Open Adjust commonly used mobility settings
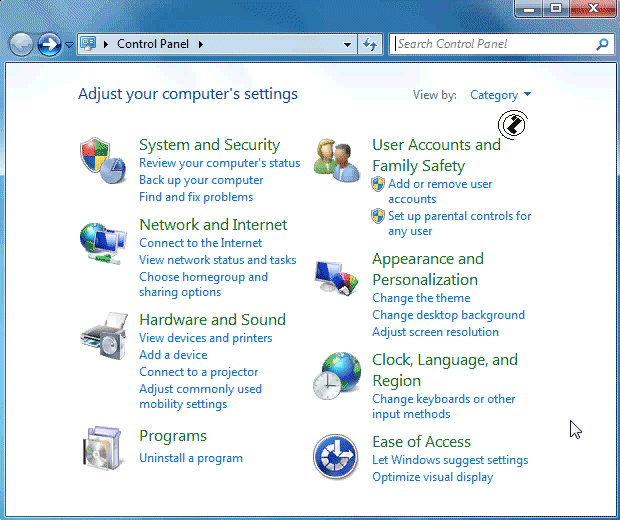Image resolution: width=620 pixels, height=520 pixels. [200, 396]
